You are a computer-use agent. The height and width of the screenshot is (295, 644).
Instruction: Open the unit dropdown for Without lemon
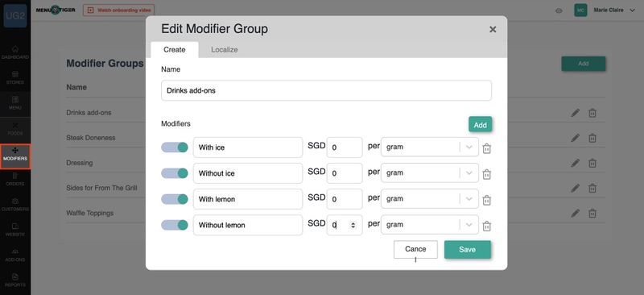[430, 225]
